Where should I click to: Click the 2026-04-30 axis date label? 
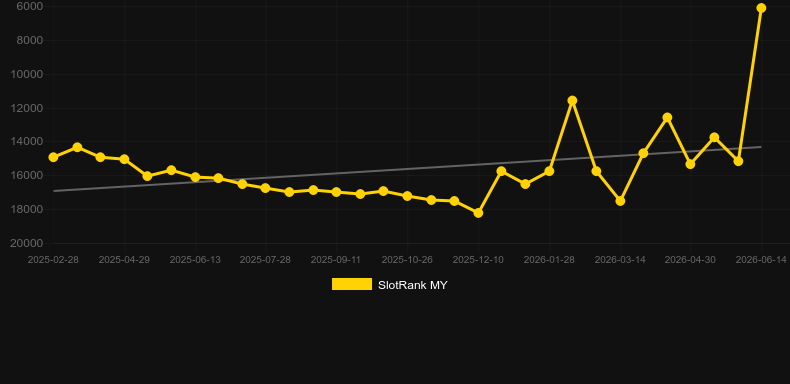690,260
